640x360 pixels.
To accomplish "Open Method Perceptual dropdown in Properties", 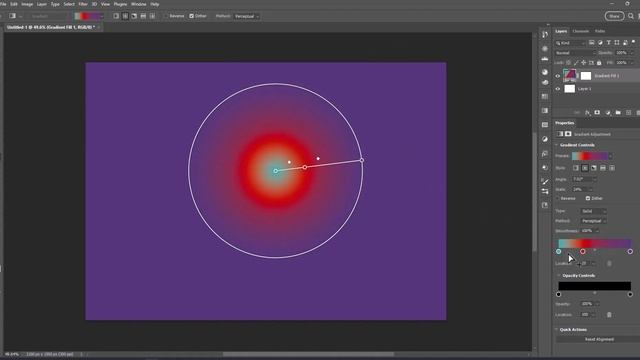I will [593, 221].
